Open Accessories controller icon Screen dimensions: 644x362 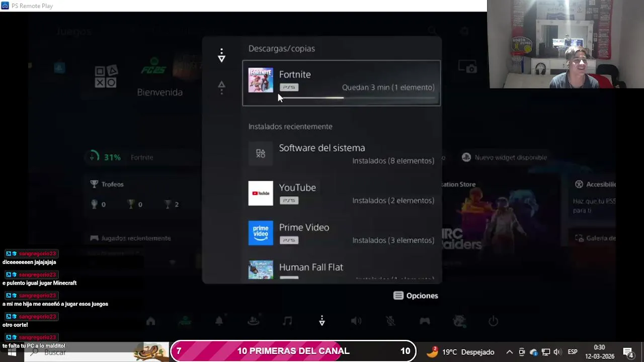point(425,321)
